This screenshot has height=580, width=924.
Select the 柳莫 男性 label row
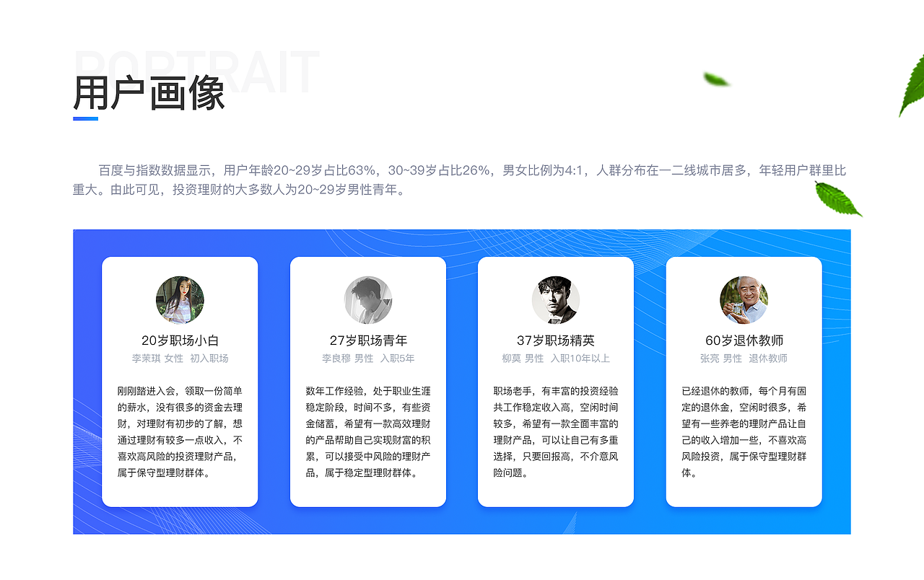tap(556, 358)
